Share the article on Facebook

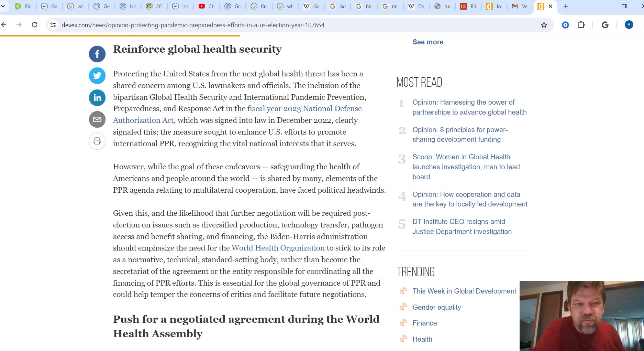(x=97, y=54)
